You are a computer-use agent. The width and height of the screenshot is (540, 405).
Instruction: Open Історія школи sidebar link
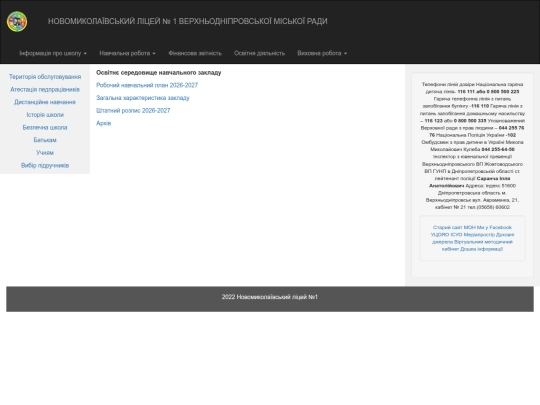pos(45,115)
